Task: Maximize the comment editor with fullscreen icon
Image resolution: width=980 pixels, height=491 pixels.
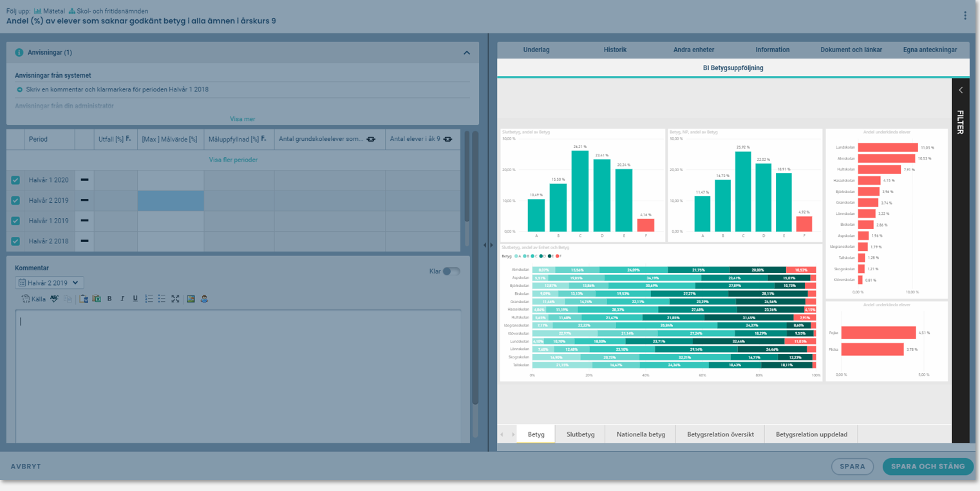Action: 175,299
